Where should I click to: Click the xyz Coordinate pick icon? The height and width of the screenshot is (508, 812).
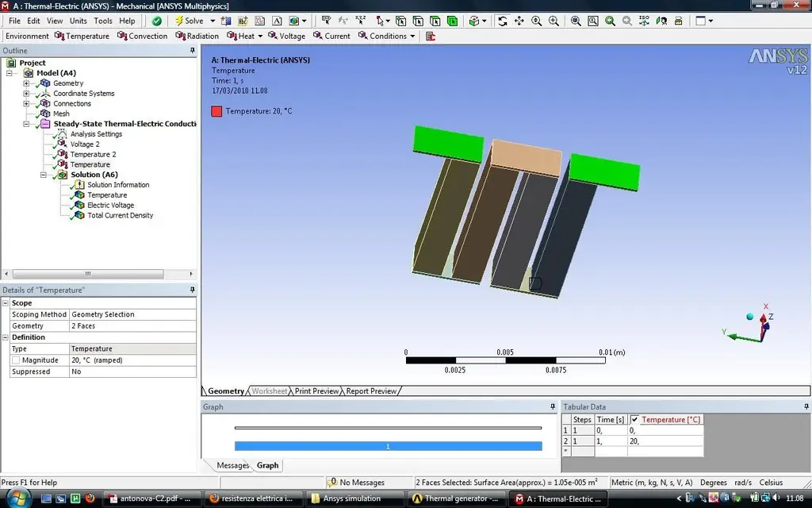tap(361, 21)
